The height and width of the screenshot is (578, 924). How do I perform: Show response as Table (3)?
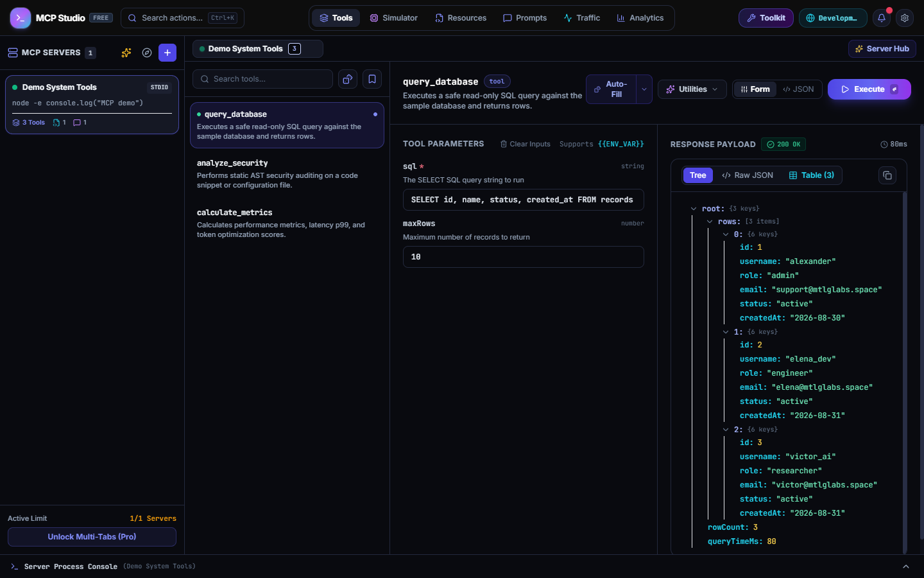coord(812,175)
